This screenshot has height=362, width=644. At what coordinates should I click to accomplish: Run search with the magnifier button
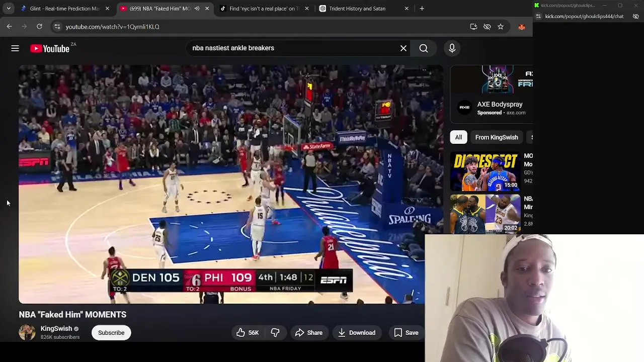point(424,48)
